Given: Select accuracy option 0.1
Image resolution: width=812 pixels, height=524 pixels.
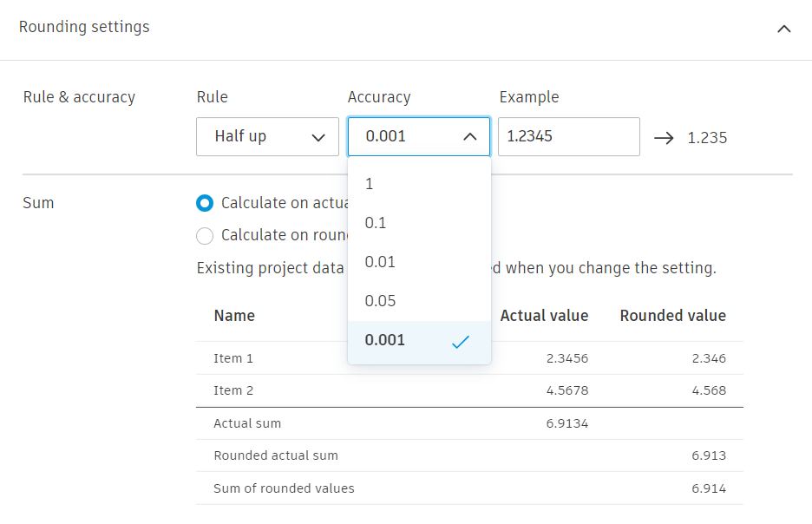Looking at the screenshot, I should 419,223.
